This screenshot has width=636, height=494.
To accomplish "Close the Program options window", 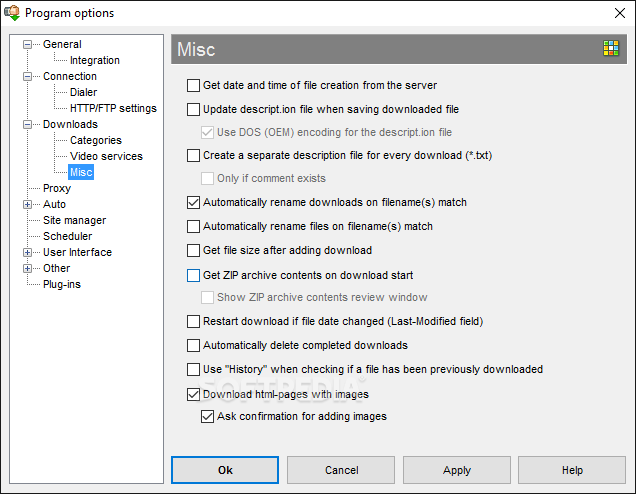I will 619,13.
